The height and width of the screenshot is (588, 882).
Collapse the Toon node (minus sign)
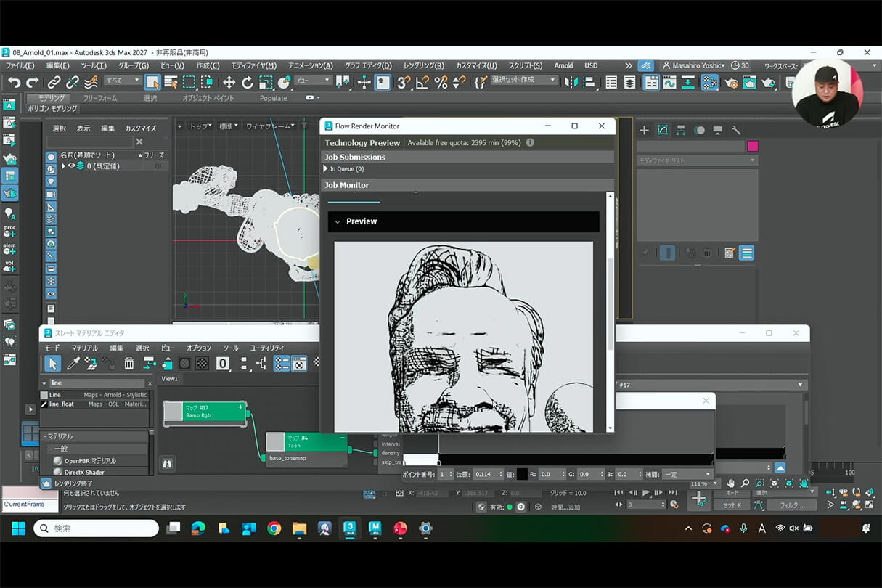coord(343,438)
